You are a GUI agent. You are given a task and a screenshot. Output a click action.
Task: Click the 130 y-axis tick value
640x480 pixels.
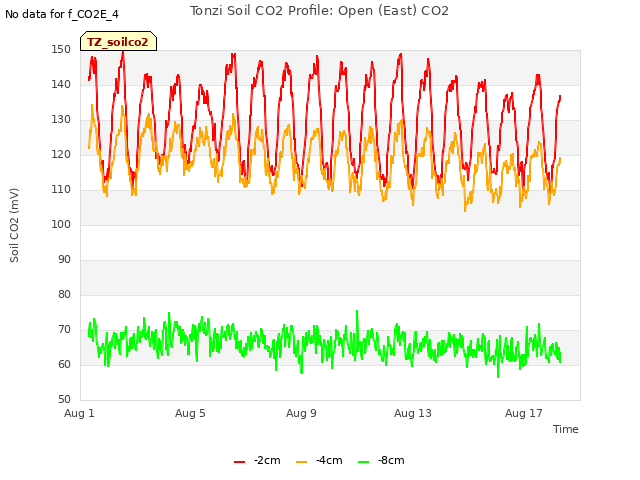point(61,120)
